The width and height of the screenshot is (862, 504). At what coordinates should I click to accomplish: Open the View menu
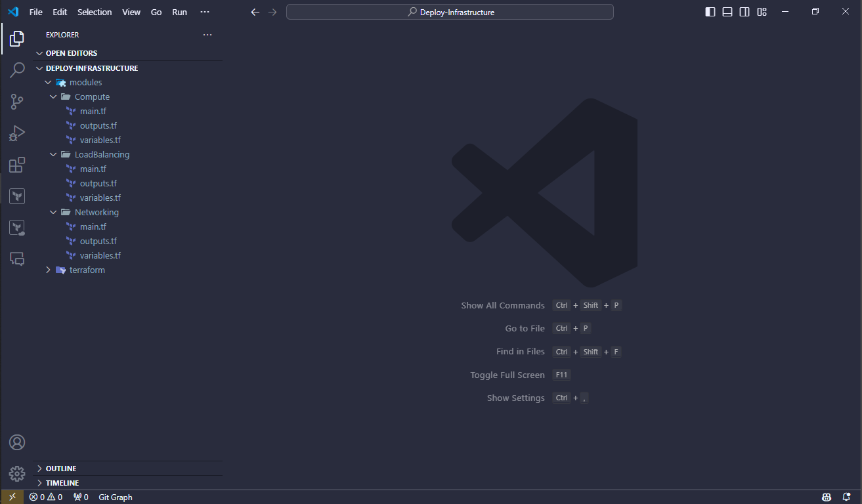[131, 12]
